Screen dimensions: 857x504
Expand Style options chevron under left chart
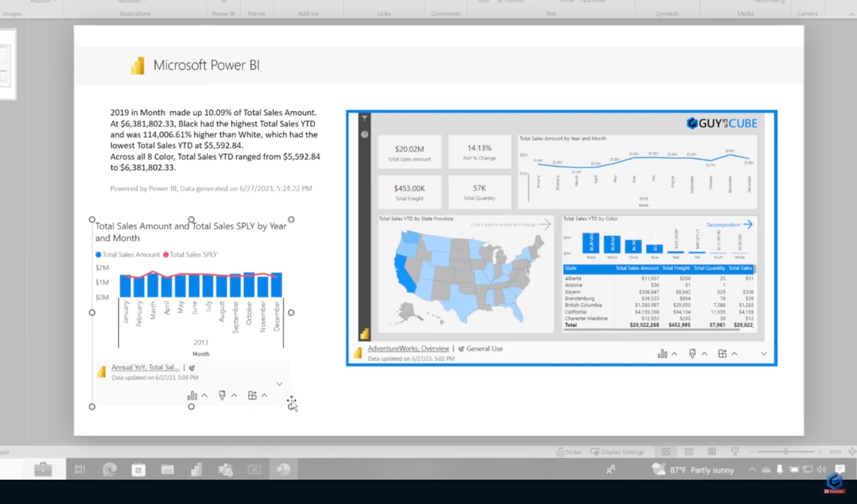click(x=234, y=396)
